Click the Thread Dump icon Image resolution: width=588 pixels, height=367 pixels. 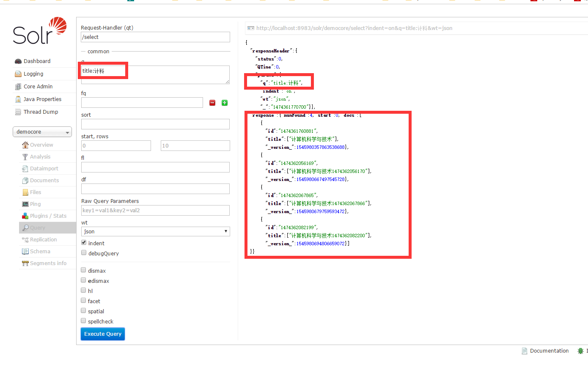click(x=18, y=112)
